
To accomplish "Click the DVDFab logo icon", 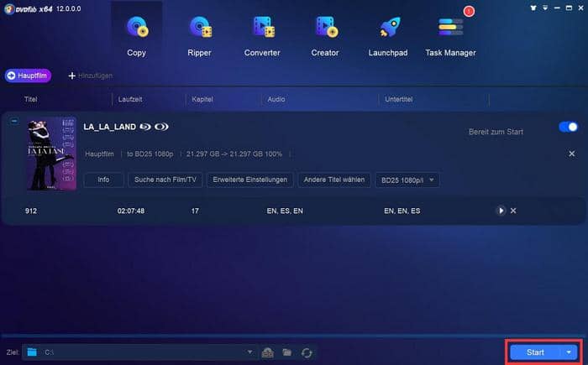I will (9, 8).
